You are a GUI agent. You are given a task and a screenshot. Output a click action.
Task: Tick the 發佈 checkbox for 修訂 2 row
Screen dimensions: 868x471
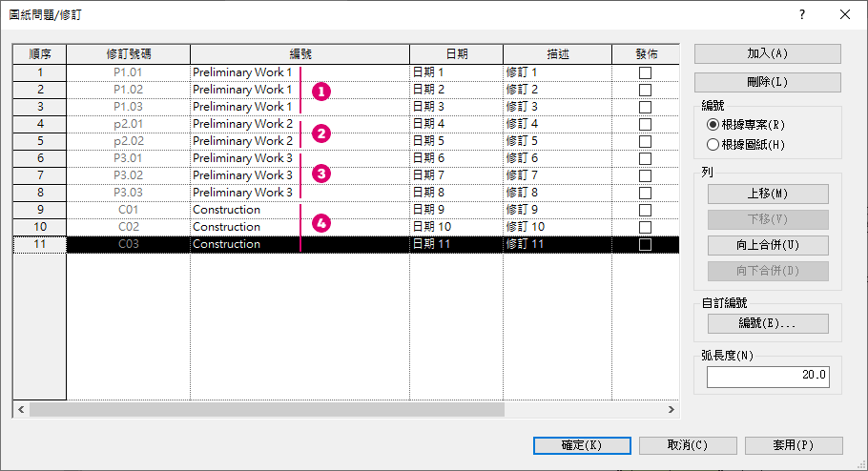coord(645,90)
